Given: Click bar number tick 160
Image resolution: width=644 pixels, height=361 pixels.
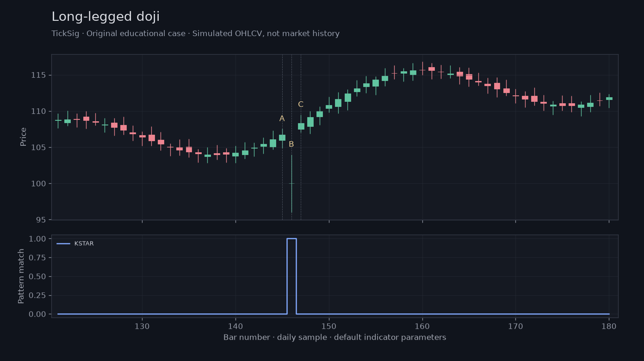Looking at the screenshot, I should coord(422,326).
